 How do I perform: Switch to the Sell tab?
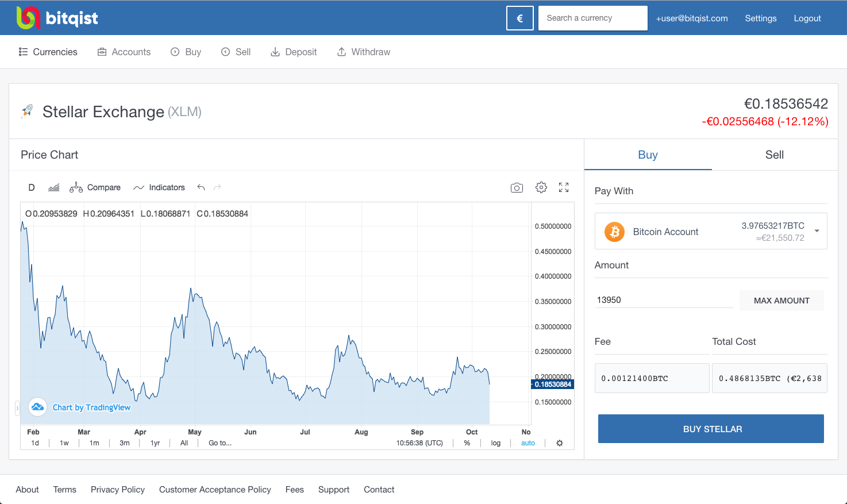pyautogui.click(x=775, y=155)
